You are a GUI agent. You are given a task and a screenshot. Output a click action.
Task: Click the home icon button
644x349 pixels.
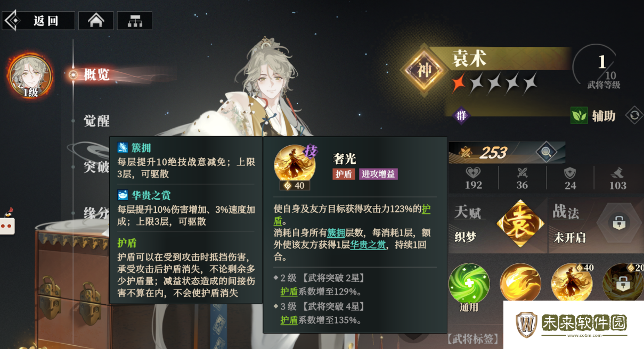pyautogui.click(x=96, y=21)
